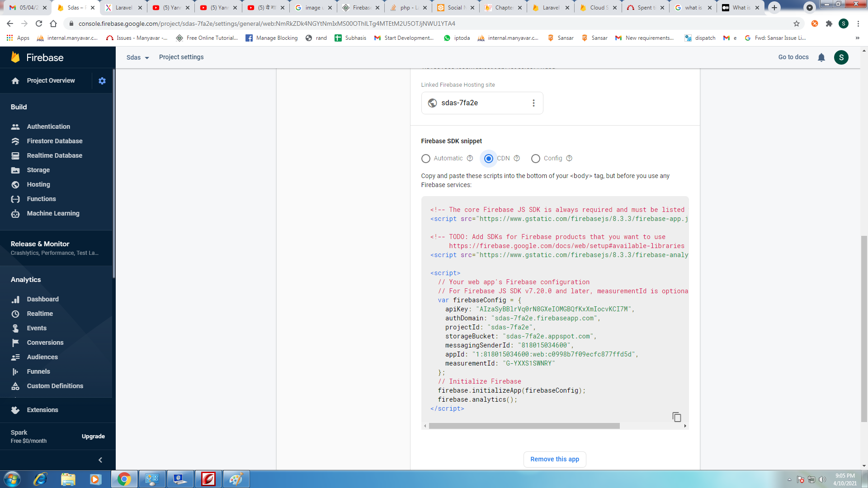Click the three-dot menu on sdas-7fa2e
The height and width of the screenshot is (488, 868).
(x=533, y=103)
